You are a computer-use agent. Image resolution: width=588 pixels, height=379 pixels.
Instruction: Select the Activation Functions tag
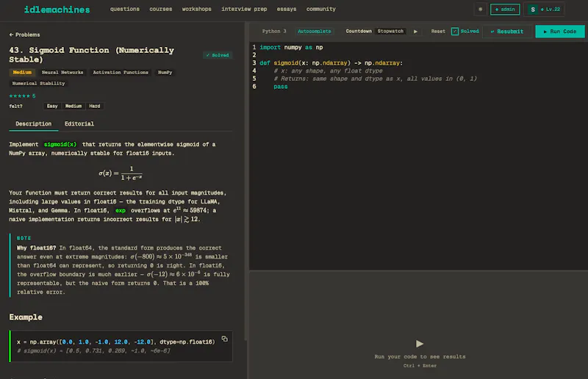click(x=121, y=73)
